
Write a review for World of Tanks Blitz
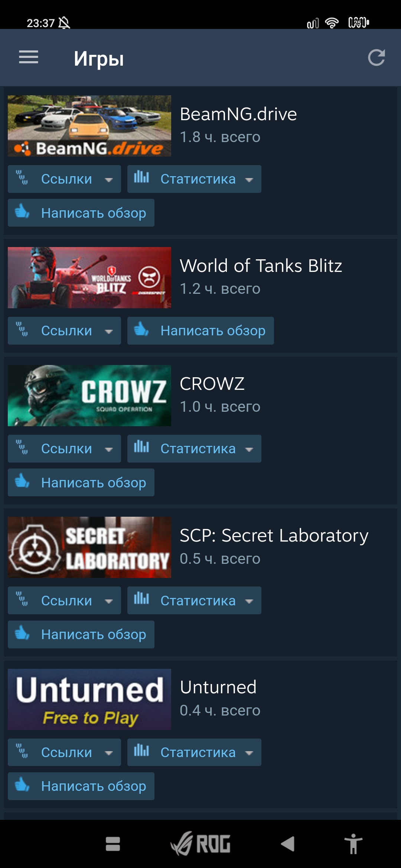click(x=200, y=331)
